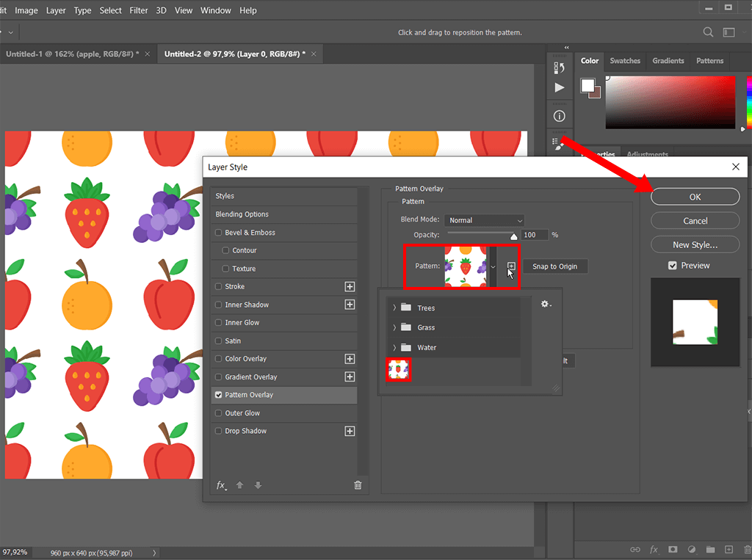Viewport: 752px width, 560px height.
Task: Uncheck Pattern Overlay checkbox
Action: click(x=219, y=395)
